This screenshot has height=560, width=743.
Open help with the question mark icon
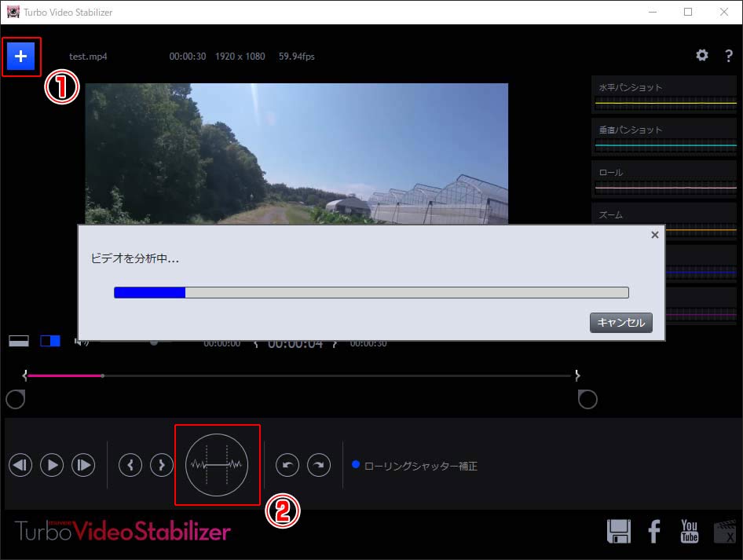point(729,56)
